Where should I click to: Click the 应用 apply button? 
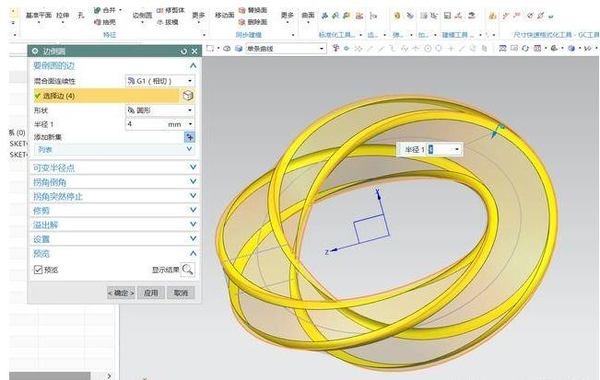151,293
